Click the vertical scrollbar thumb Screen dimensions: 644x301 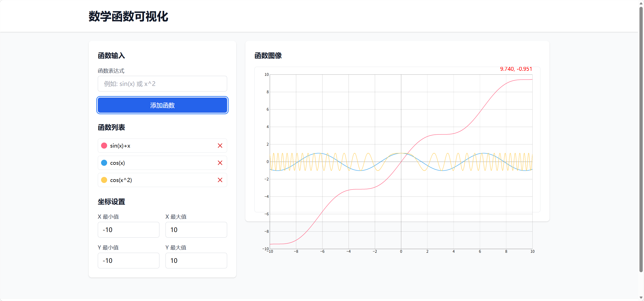[641, 139]
